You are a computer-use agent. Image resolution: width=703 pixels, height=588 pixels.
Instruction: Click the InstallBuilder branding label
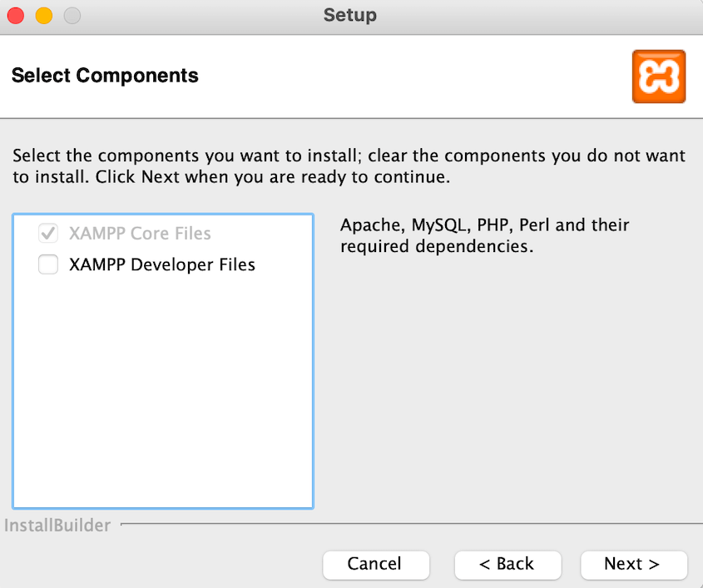coord(57,526)
